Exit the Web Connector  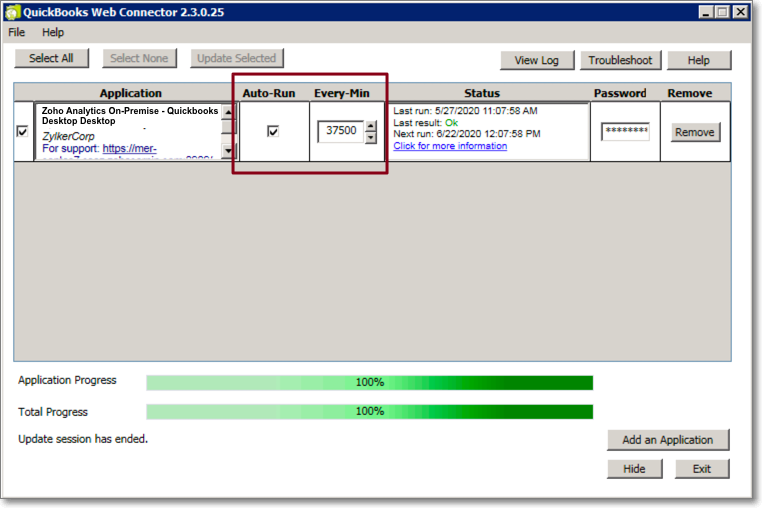coord(702,469)
